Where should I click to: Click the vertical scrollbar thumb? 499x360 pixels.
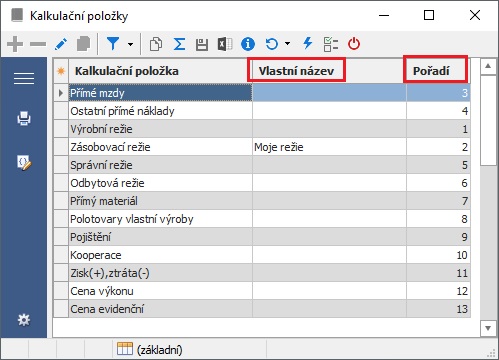488,120
